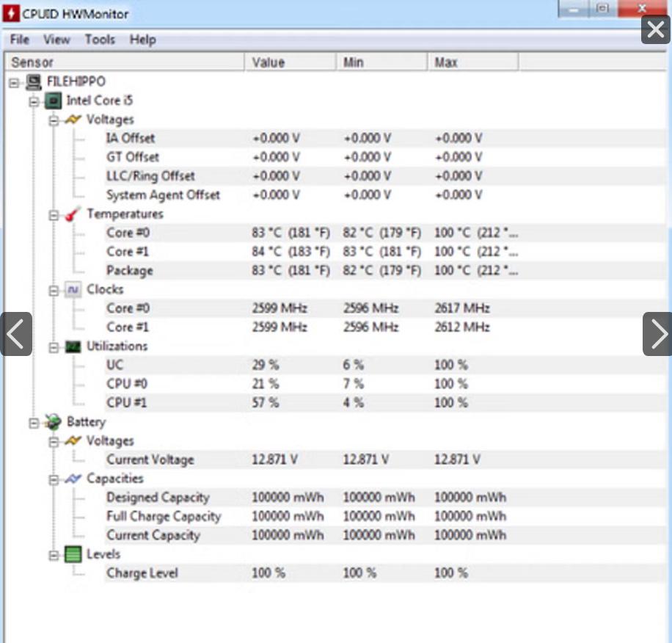Select Core #1 under Temperatures
Image resolution: width=672 pixels, height=643 pixels.
tap(385, 252)
